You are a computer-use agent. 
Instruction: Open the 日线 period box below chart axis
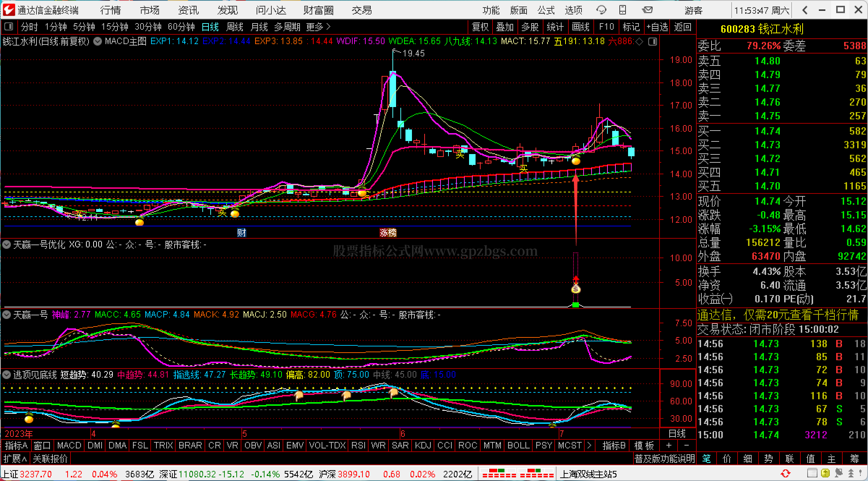click(677, 434)
